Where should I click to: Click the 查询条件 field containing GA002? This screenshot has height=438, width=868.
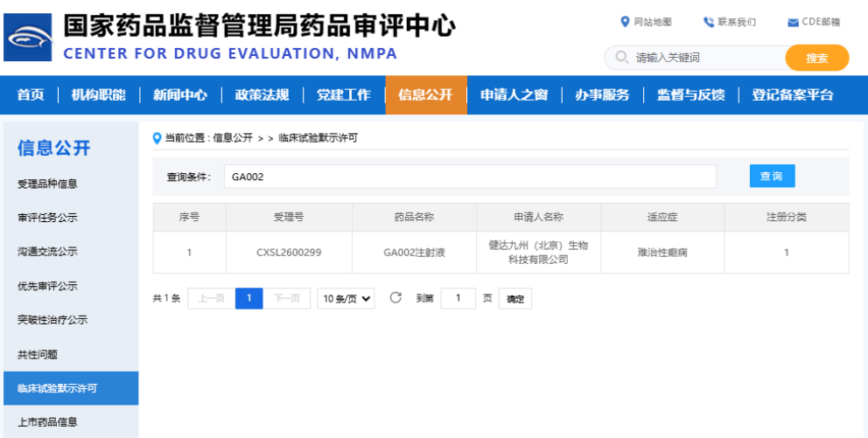(470, 177)
